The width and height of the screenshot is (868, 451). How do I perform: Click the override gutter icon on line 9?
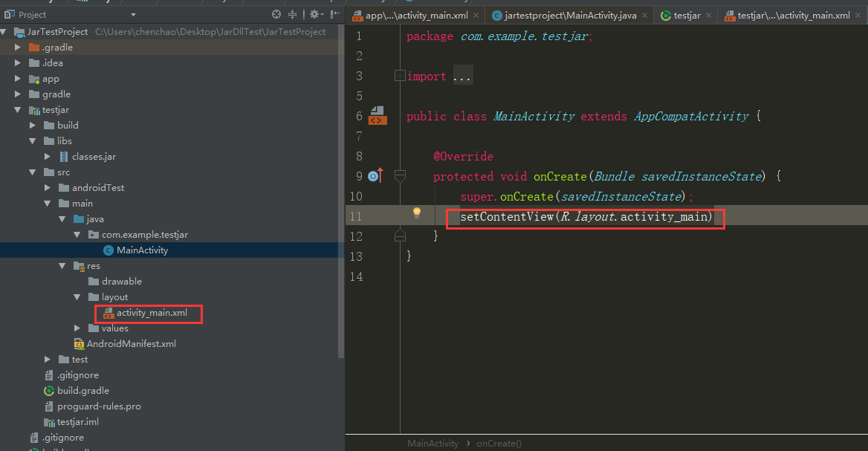coord(375,176)
